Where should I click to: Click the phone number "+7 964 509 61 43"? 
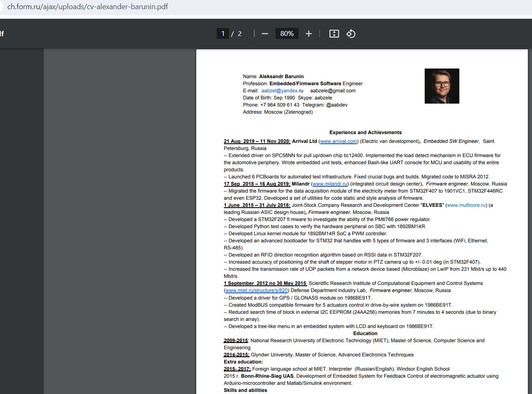pyautogui.click(x=280, y=105)
